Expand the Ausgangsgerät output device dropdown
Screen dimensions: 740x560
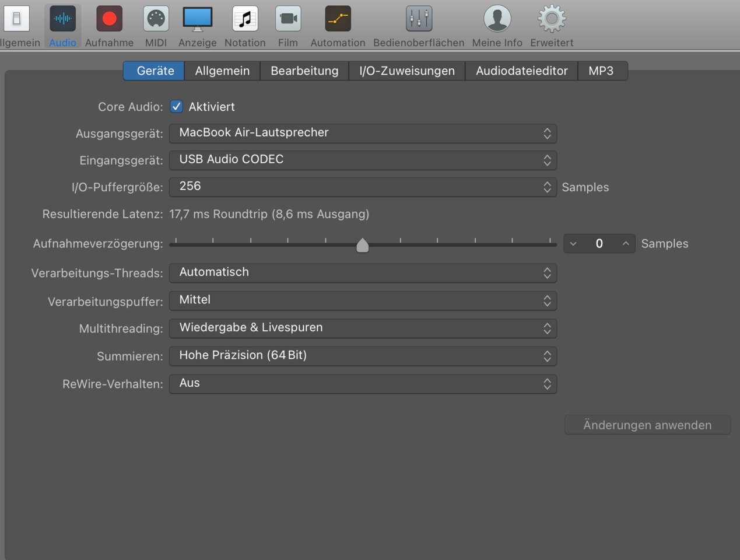point(363,133)
